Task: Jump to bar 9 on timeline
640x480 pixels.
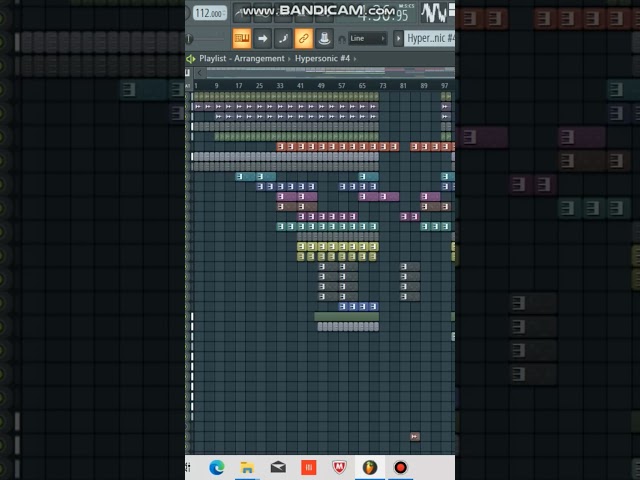Action: coord(216,86)
